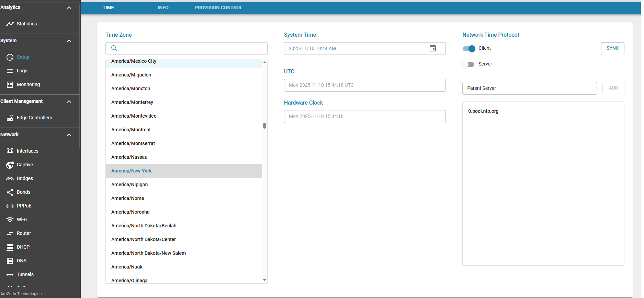Click the Setup clock icon
The image size is (644, 298).
pos(10,57)
